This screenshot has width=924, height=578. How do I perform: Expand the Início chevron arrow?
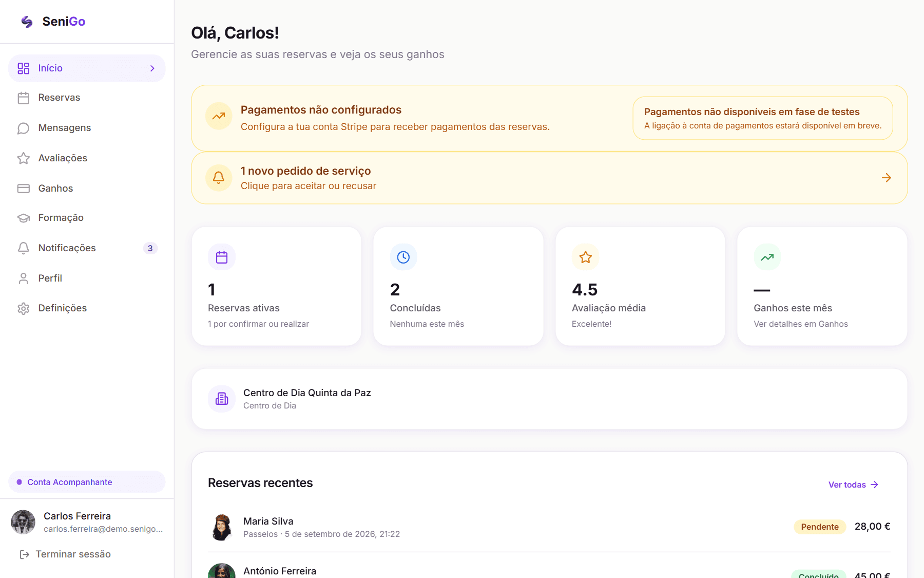(152, 68)
